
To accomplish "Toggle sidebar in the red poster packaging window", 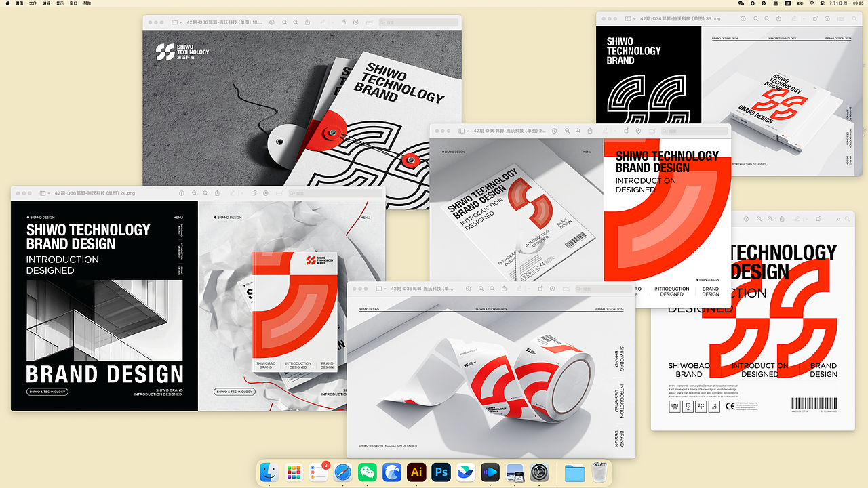I will coord(462,130).
